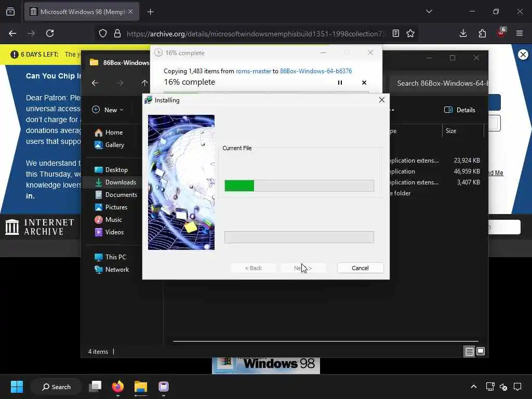Close the Installing dialog
Viewport: 532px width, 399px height.
[382, 100]
